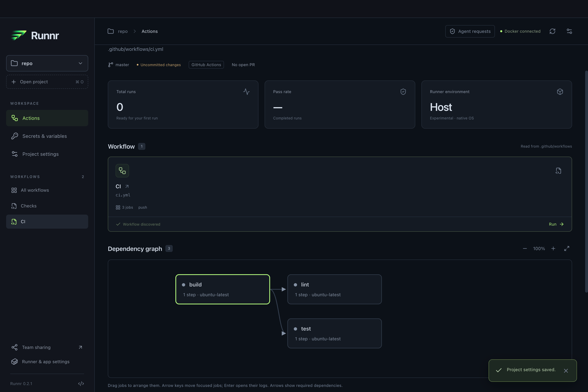The image size is (588, 392).
Task: Click the workflow icon on CI card
Action: point(122,171)
